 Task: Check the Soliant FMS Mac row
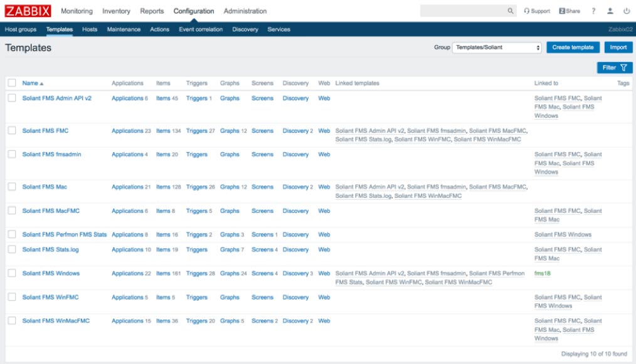tap(12, 187)
